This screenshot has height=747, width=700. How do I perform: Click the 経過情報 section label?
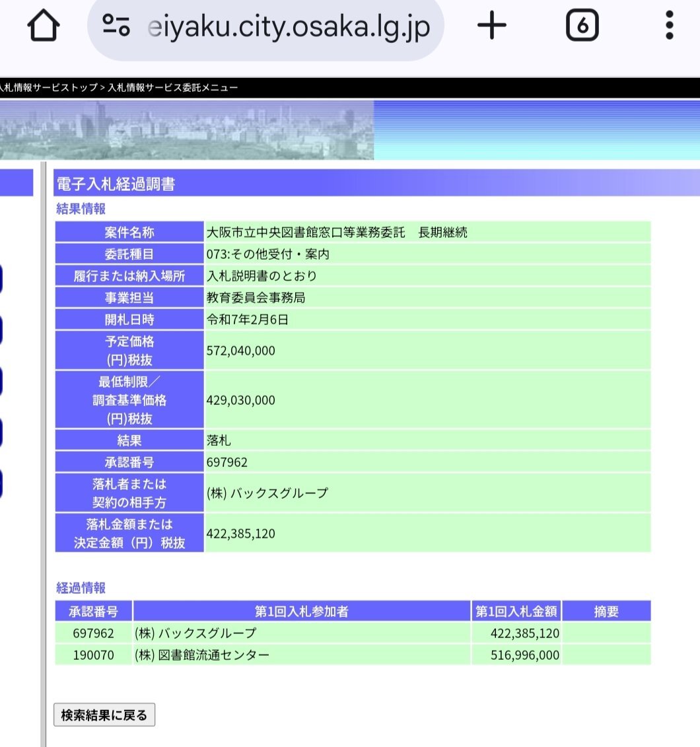81,588
